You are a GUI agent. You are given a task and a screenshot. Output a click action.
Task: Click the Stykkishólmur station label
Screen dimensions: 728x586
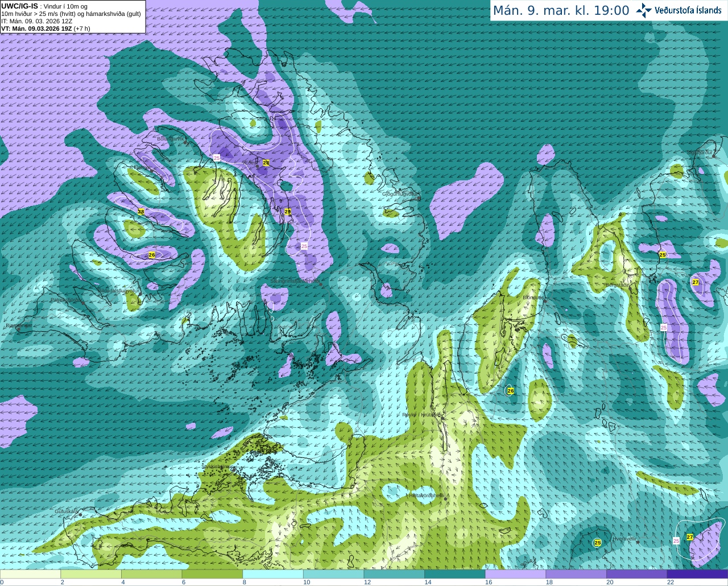(x=217, y=466)
